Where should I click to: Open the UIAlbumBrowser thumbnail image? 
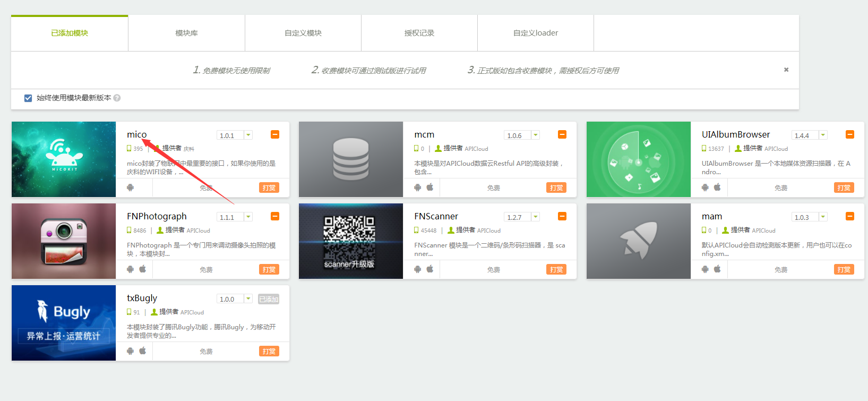(639, 159)
